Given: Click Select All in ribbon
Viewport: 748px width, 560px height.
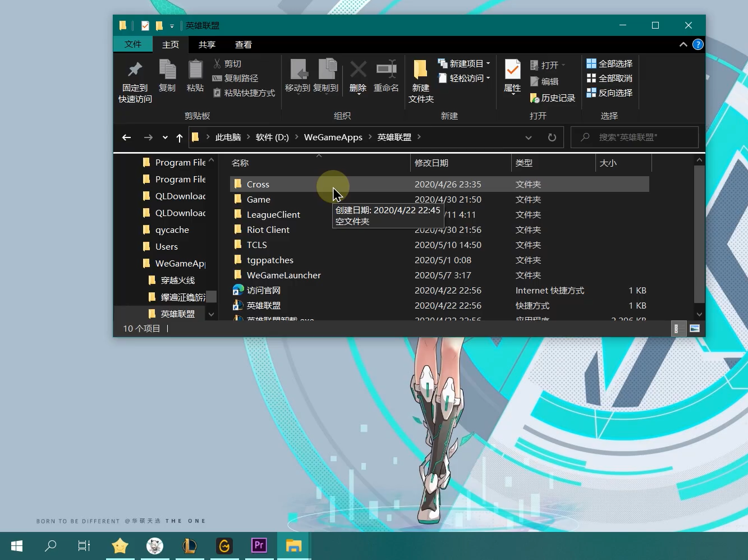Looking at the screenshot, I should 609,64.
